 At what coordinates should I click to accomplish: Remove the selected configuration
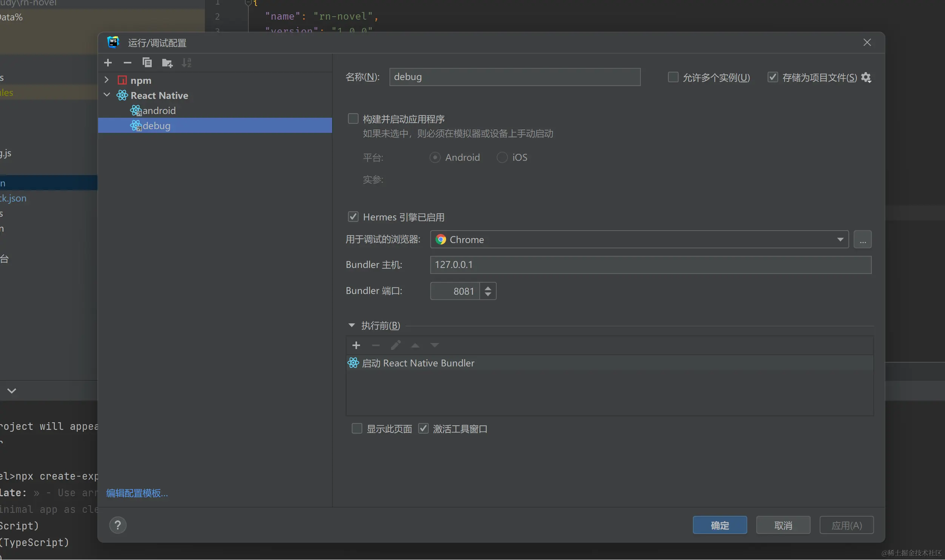128,63
